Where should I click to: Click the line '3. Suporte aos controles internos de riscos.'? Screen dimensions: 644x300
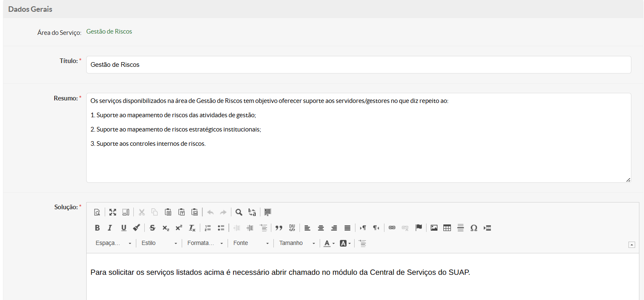coord(148,144)
